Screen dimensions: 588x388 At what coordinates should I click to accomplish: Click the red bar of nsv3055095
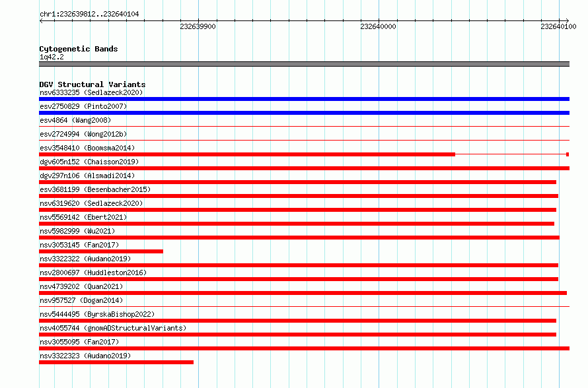[304, 348]
